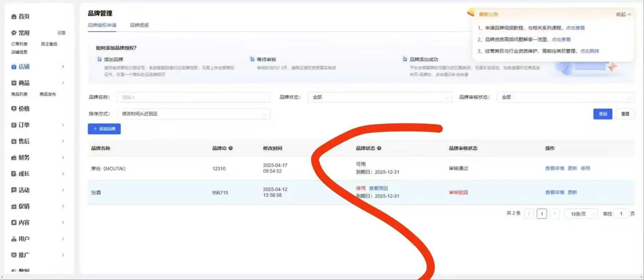Open 点击查看 link for brand qualification FAQ
644x280 pixels.
561,40
